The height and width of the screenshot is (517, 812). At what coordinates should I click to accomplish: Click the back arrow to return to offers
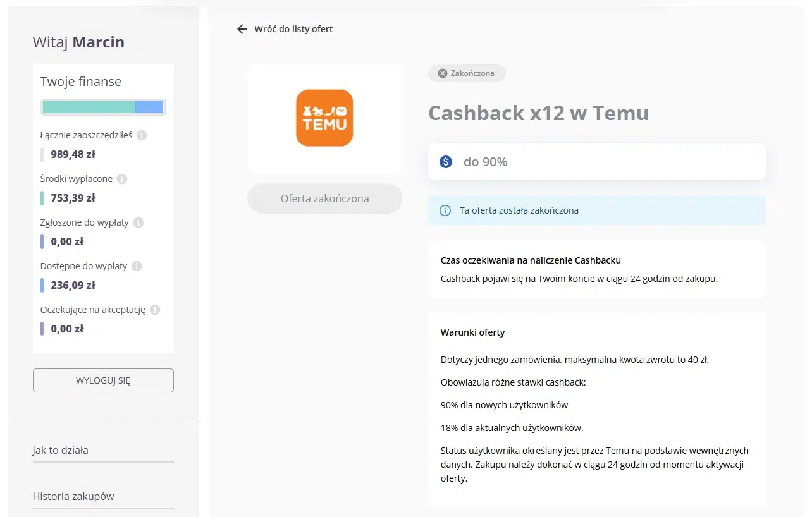pos(242,28)
